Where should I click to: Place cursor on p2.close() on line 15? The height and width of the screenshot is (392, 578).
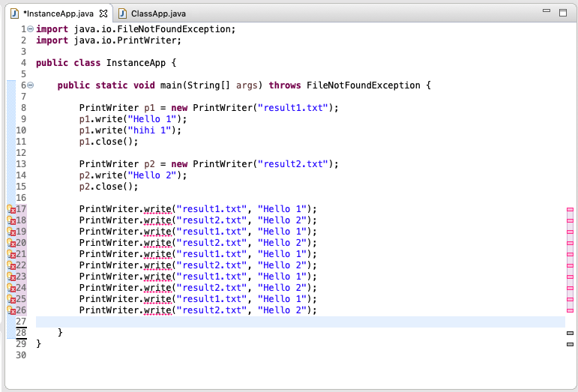pos(109,187)
